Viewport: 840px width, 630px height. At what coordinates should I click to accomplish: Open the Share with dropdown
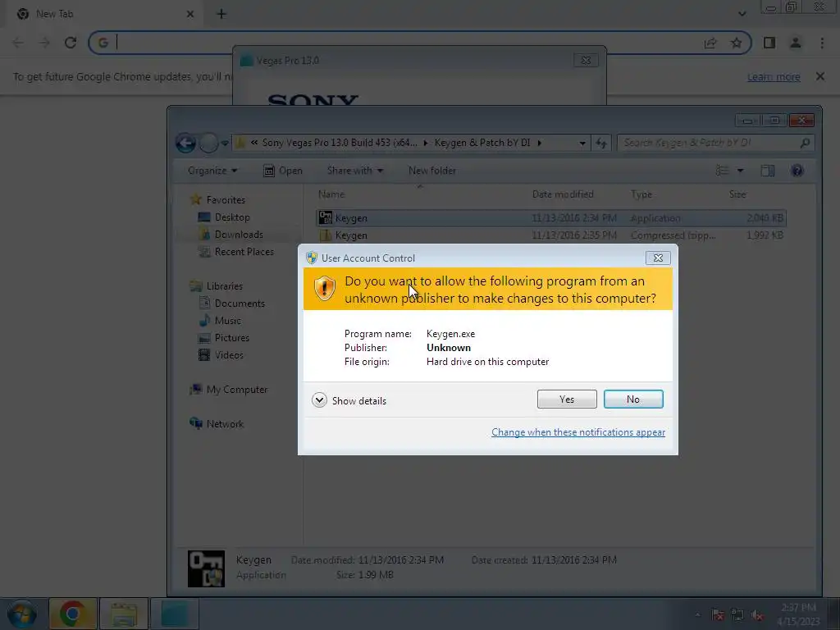coord(354,171)
